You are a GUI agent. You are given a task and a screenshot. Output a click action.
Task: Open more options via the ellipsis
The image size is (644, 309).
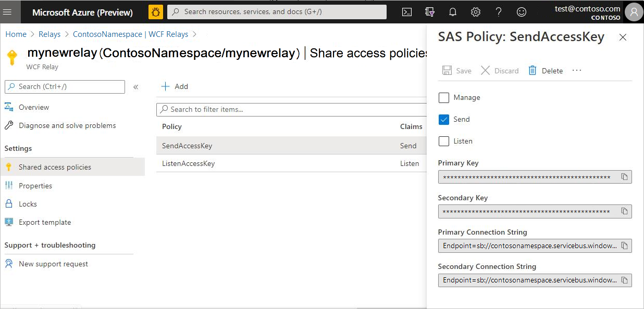pos(576,70)
